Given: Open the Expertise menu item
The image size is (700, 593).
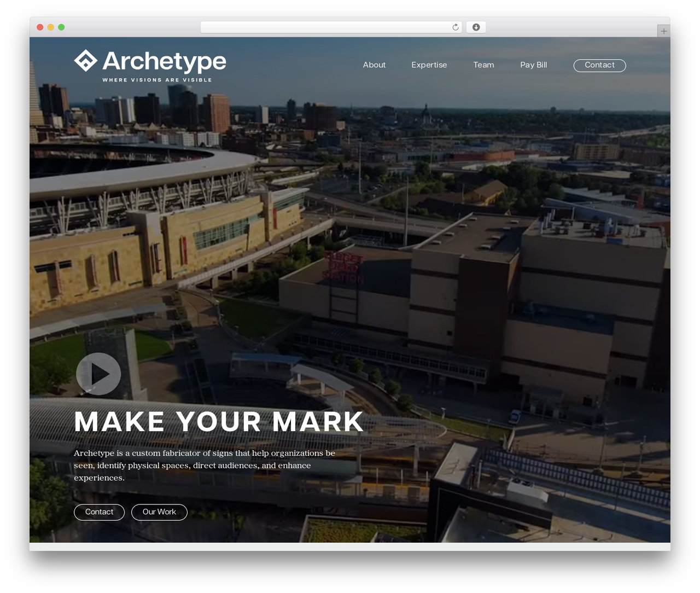Looking at the screenshot, I should pyautogui.click(x=429, y=65).
